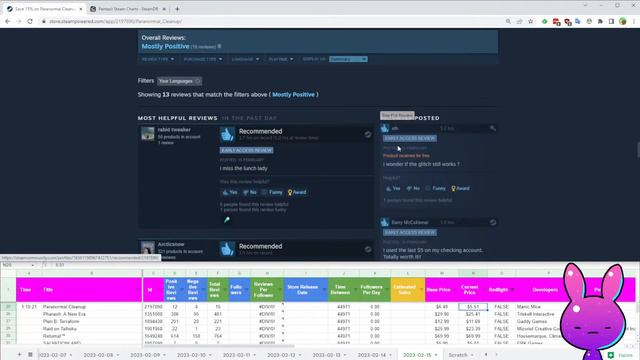The image size is (640, 360).
Task: Click the Explore button in the spreadsheet
Action: point(620,355)
